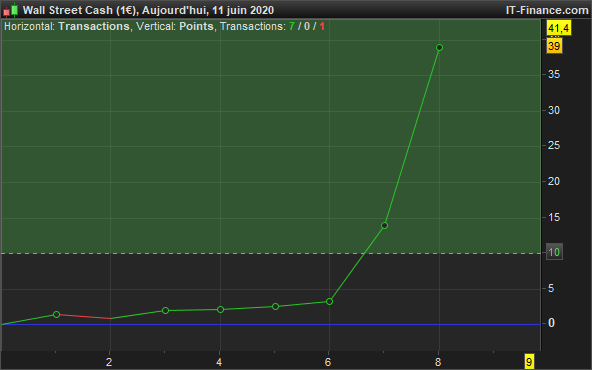Select the data point at transaction 1
This screenshot has height=370, width=592.
(57, 314)
